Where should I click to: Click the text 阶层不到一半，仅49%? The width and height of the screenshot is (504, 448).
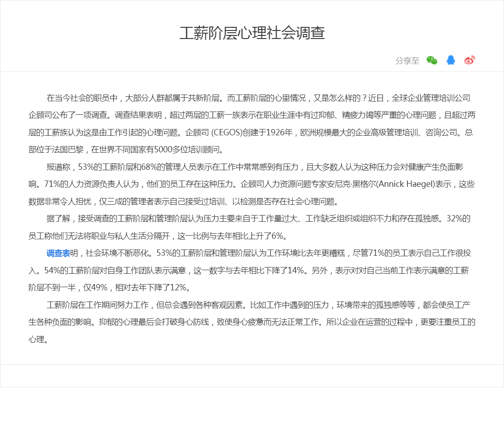coord(68,288)
